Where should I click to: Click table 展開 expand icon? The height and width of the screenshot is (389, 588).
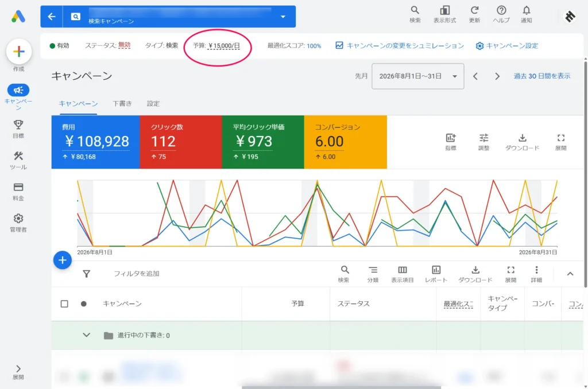point(510,274)
